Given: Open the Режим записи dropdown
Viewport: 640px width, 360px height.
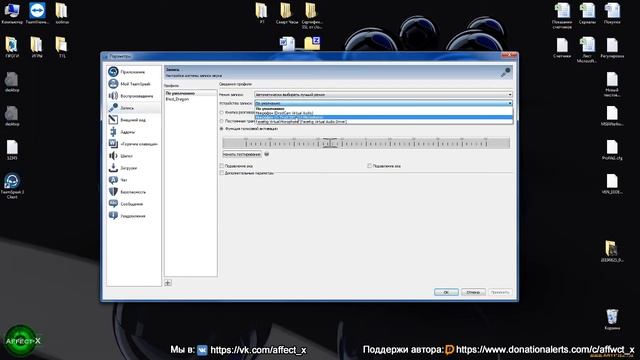Looking at the screenshot, I should 383,94.
